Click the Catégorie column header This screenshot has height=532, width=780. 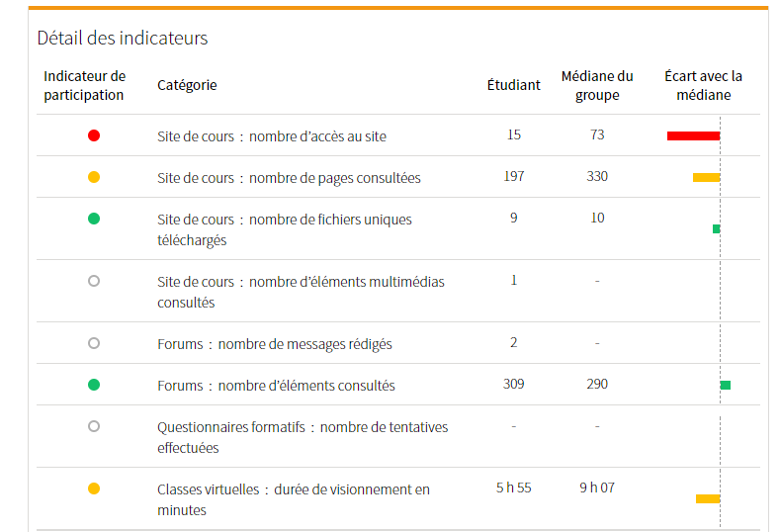(x=187, y=85)
